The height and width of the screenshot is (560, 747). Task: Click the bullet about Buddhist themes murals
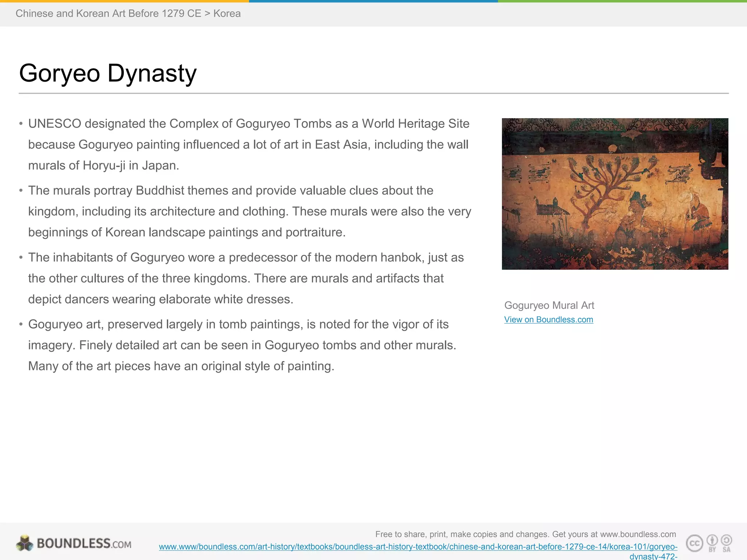point(249,211)
